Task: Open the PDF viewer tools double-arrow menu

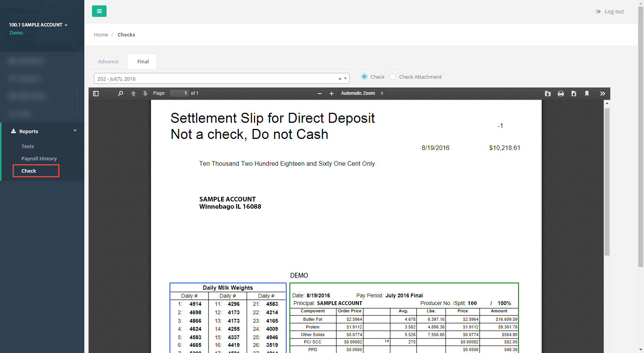Action: (x=603, y=93)
